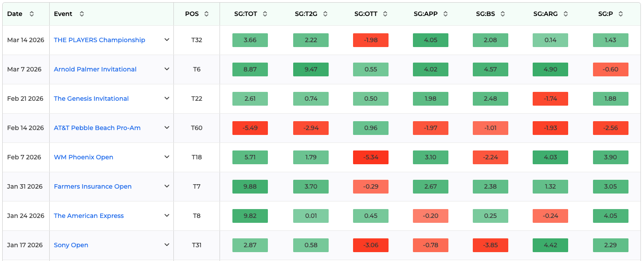This screenshot has height=261, width=644.
Task: Open The American Express event link
Action: pos(89,216)
